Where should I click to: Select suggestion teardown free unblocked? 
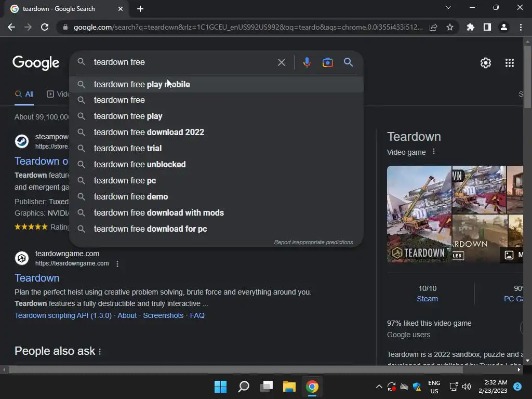click(217, 164)
